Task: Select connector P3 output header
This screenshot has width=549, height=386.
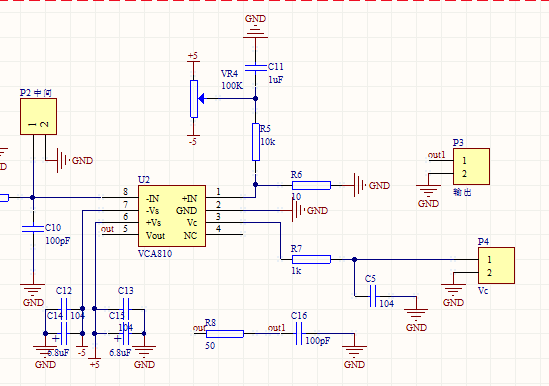Action: pyautogui.click(x=471, y=166)
